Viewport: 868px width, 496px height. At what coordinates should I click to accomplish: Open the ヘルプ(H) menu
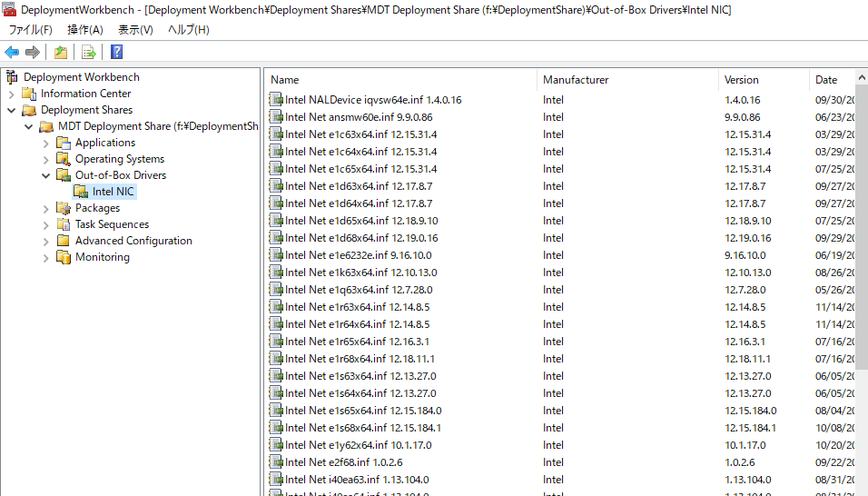tap(189, 30)
